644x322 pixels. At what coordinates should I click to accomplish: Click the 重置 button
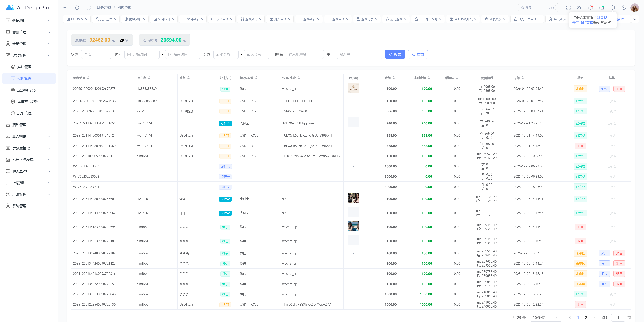(x=418, y=54)
